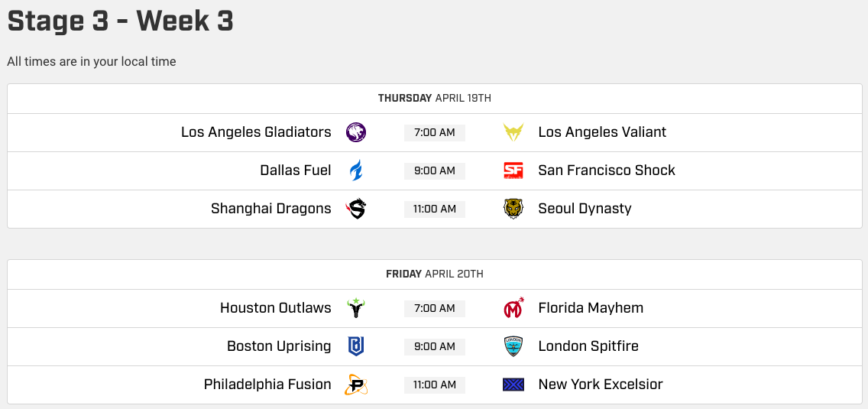
Task: Click the Seoul Dynasty tiger logo
Action: [513, 209]
